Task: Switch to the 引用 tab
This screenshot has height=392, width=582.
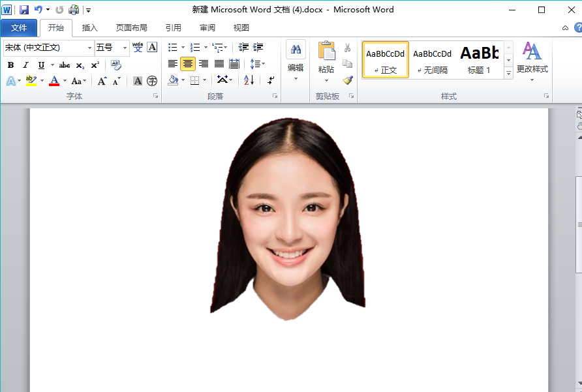Action: [x=174, y=28]
